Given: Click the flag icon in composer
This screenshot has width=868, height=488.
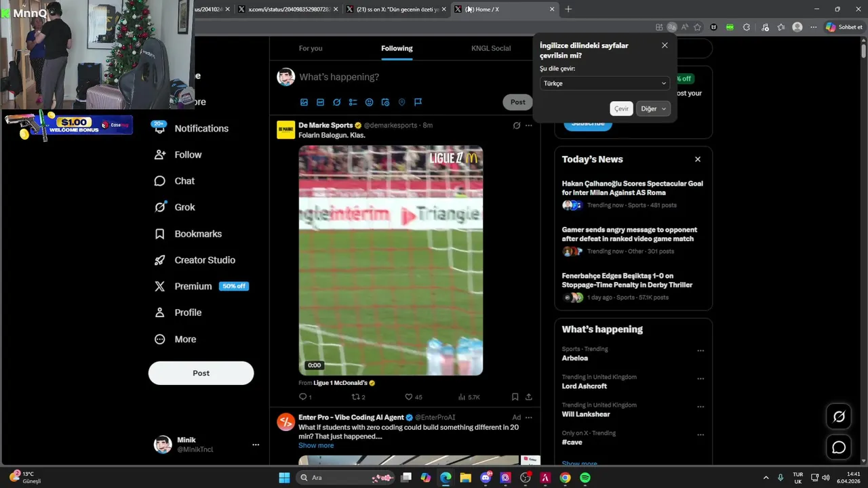Looking at the screenshot, I should click(x=418, y=102).
